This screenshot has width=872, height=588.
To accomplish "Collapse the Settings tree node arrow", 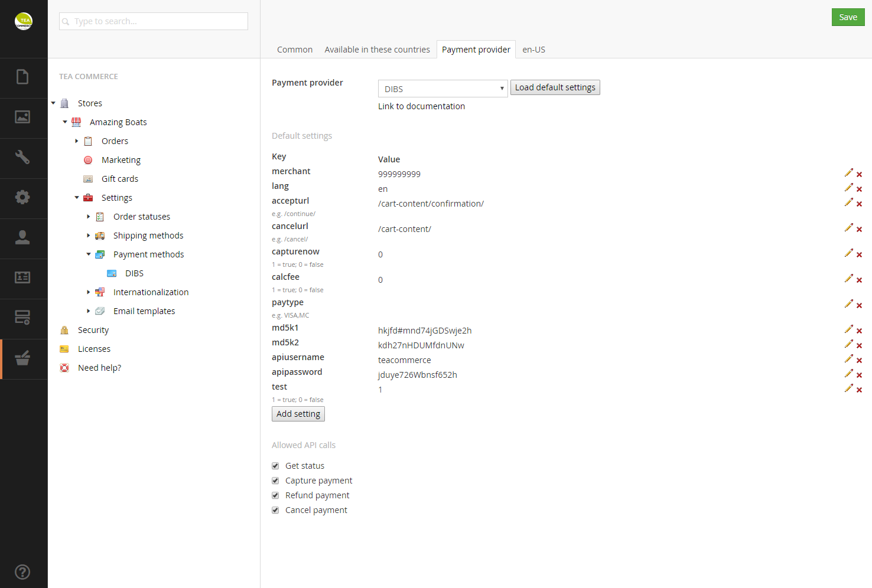I will pos(77,198).
